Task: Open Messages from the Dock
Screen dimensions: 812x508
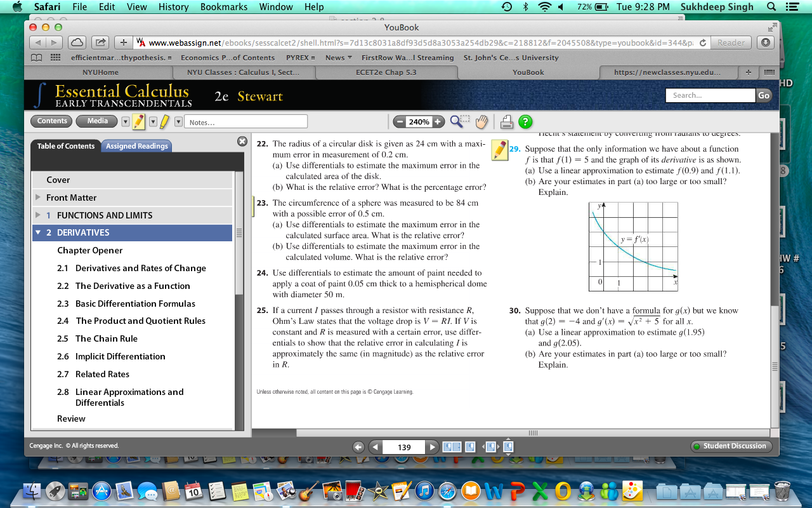Action: [147, 491]
